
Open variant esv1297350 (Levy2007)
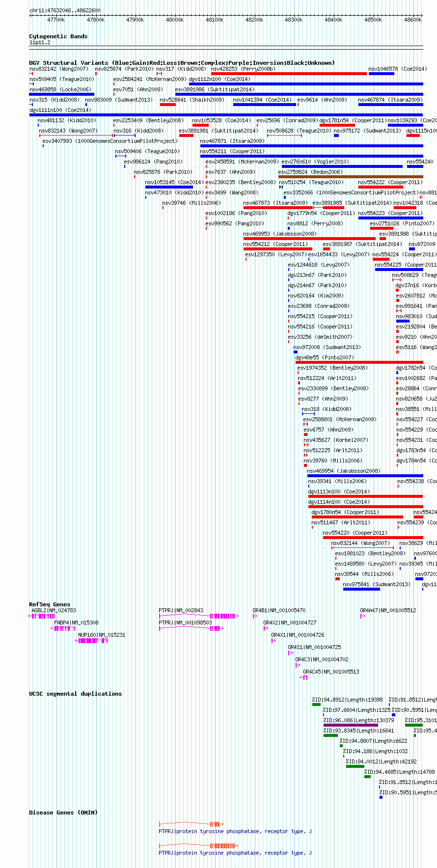click(276, 254)
